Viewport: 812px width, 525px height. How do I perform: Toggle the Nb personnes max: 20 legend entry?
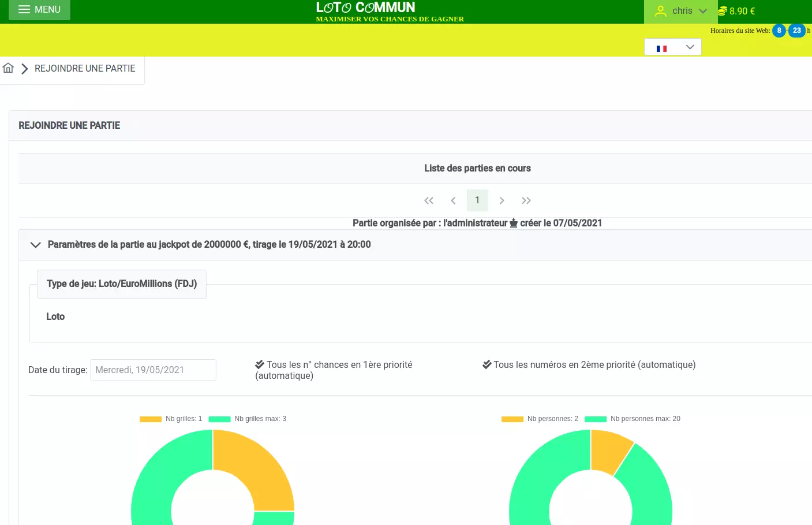pyautogui.click(x=633, y=419)
